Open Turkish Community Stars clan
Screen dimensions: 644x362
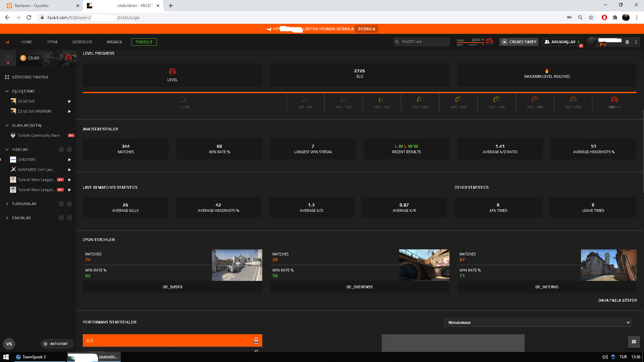39,135
